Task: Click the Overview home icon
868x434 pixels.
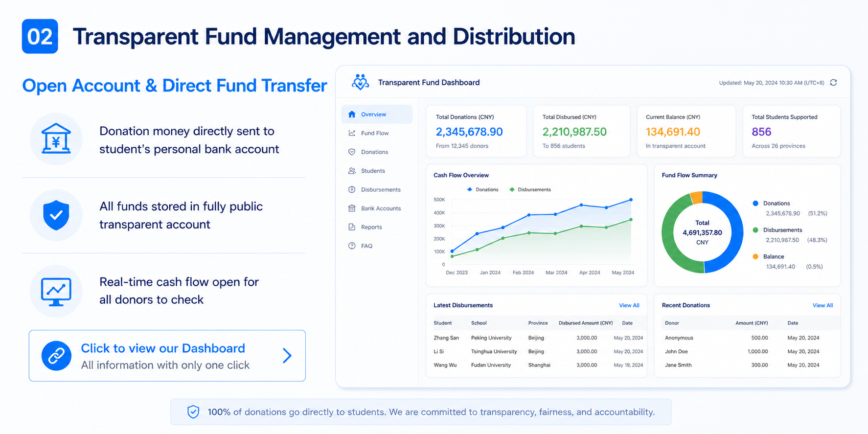Action: (352, 114)
